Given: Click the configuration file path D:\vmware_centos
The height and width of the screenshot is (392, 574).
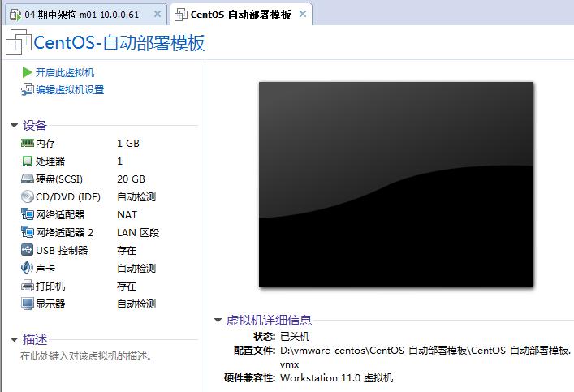Looking at the screenshot, I should (x=425, y=357).
